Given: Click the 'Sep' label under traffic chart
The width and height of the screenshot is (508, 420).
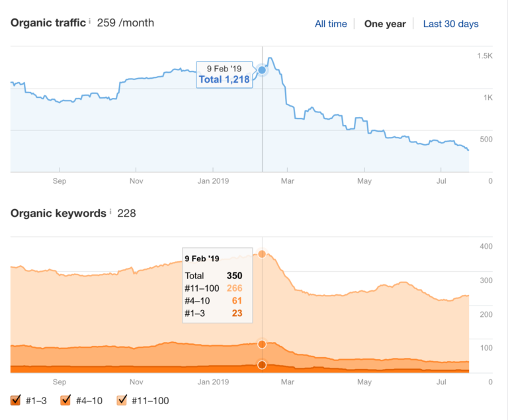Looking at the screenshot, I should (60, 181).
